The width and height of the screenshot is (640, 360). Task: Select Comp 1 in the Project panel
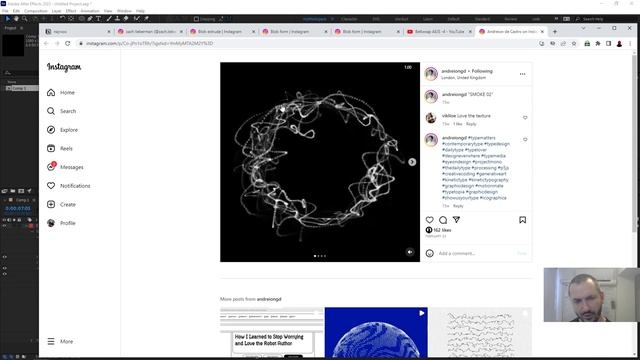[22, 88]
